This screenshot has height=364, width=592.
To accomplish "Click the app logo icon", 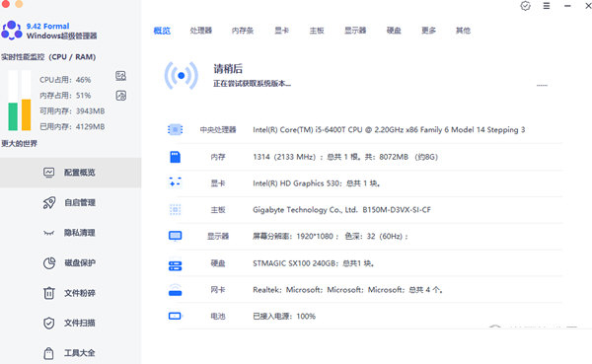I will point(12,31).
